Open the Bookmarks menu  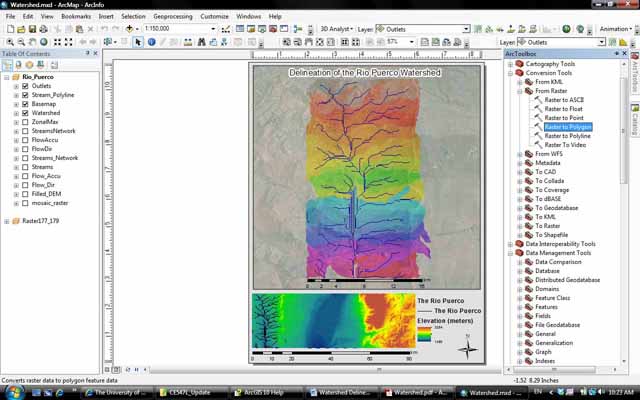(x=75, y=16)
